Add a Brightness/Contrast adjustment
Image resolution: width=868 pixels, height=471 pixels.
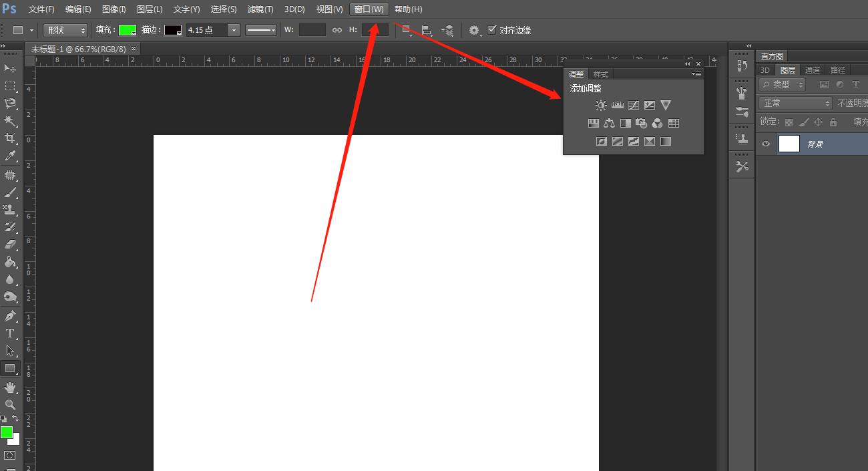point(601,106)
